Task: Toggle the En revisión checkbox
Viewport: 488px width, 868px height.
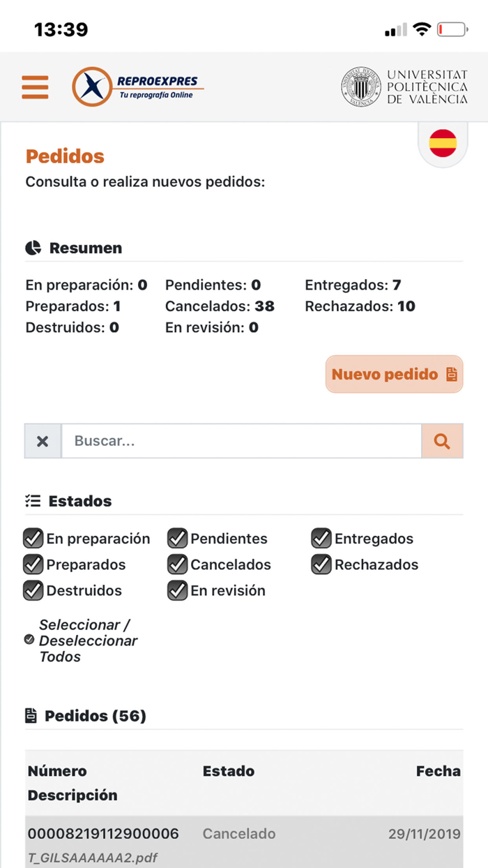Action: [x=178, y=590]
